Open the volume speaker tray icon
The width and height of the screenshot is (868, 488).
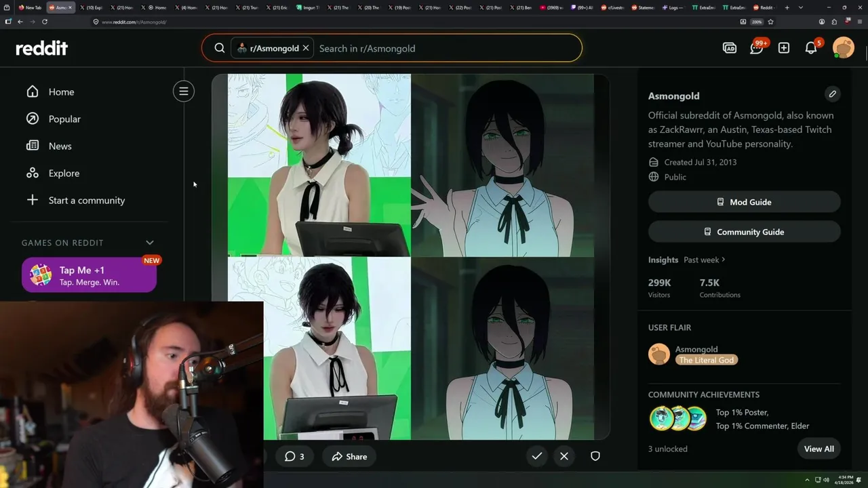(x=826, y=480)
